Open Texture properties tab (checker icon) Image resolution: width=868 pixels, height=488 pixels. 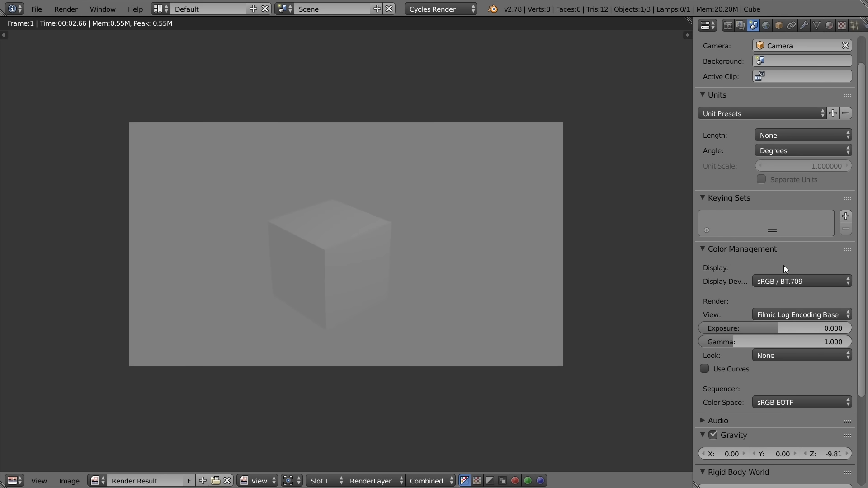[842, 25]
